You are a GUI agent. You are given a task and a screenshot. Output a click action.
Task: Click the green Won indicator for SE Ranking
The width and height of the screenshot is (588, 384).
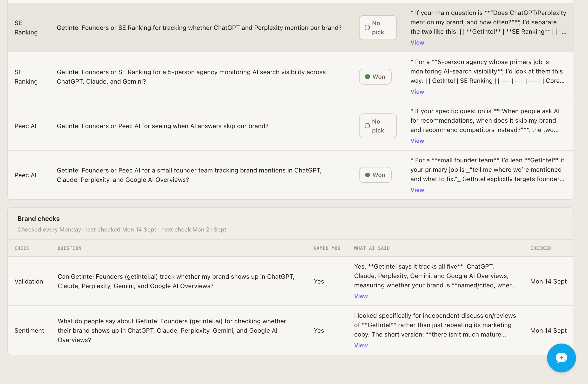coord(367,77)
